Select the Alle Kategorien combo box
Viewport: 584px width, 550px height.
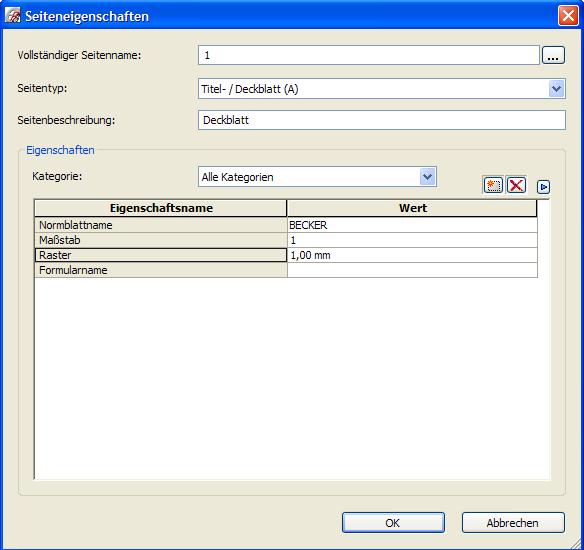pos(317,177)
